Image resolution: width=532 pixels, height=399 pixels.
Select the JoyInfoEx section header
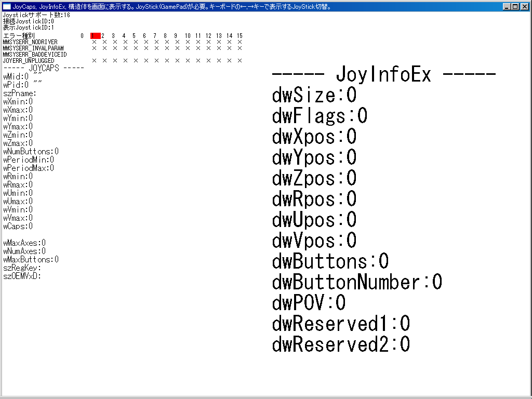click(383, 74)
